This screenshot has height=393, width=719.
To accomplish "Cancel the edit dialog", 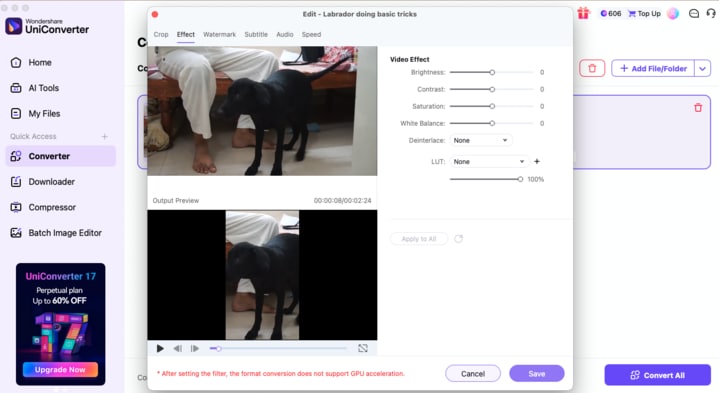I will (473, 374).
